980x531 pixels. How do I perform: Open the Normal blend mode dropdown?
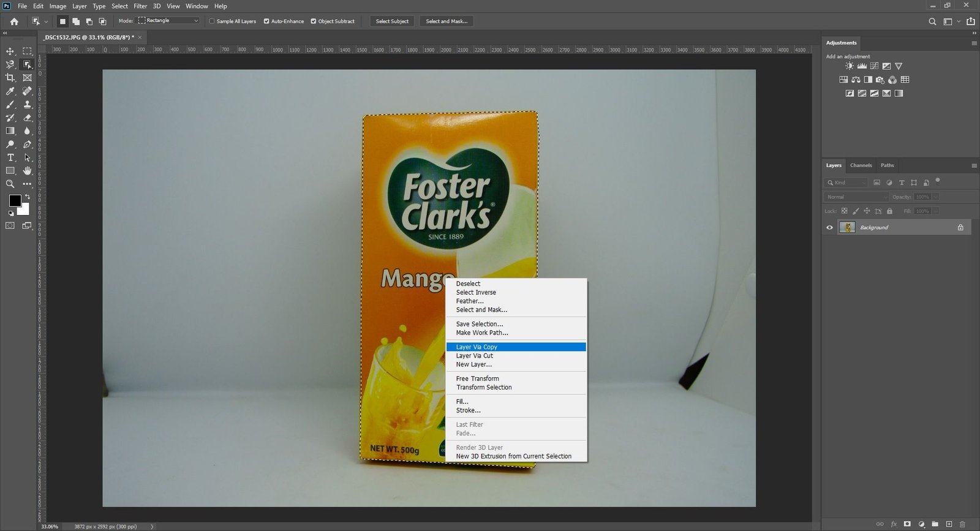pos(856,197)
